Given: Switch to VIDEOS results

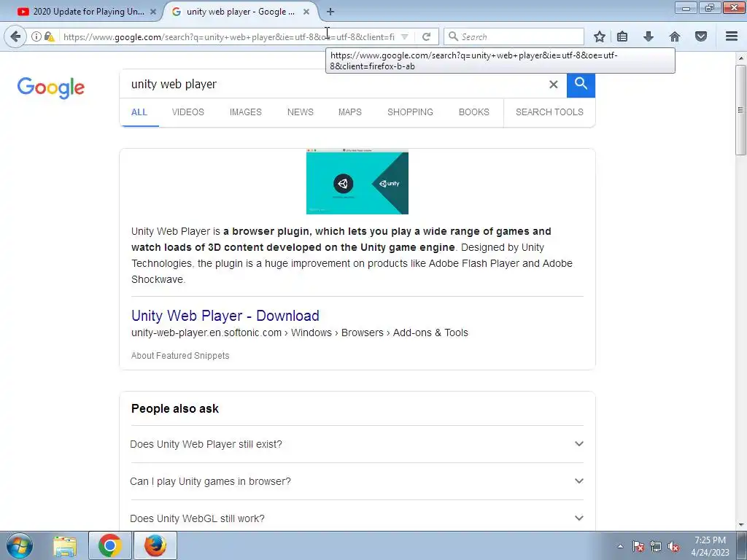Looking at the screenshot, I should click(188, 112).
